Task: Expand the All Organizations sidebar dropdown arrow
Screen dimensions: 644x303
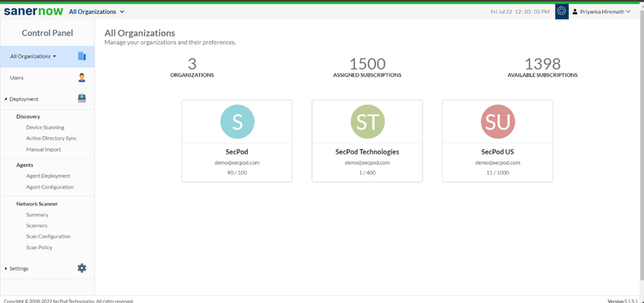Action: tap(54, 57)
